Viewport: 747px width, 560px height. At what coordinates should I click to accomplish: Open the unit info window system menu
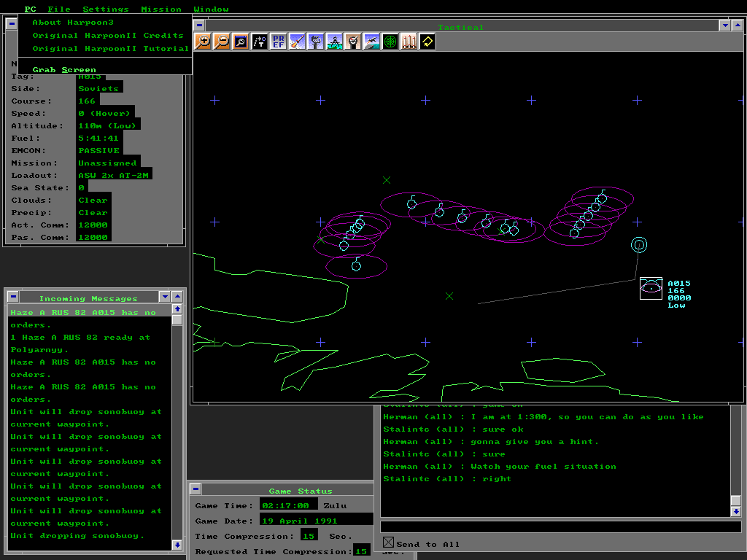[12, 23]
